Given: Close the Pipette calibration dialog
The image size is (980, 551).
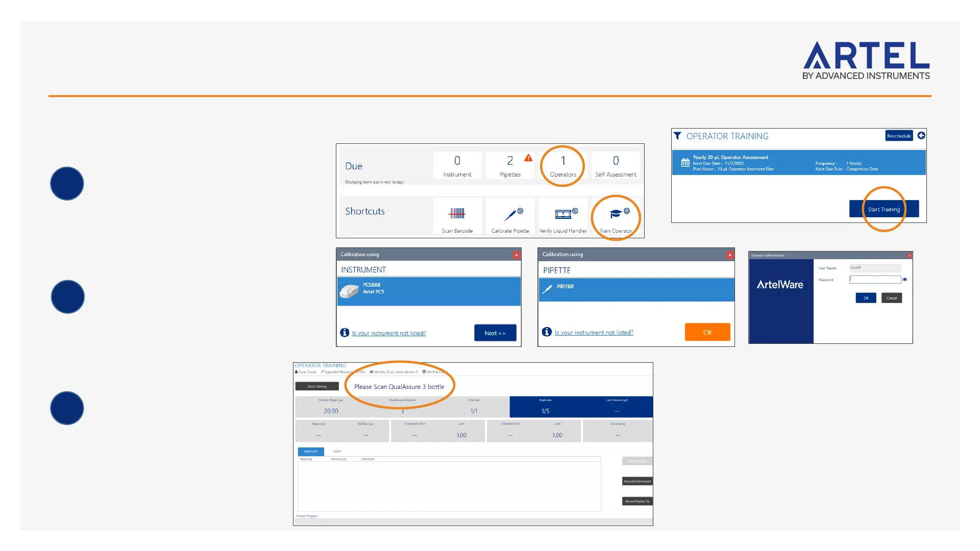Looking at the screenshot, I should point(730,255).
